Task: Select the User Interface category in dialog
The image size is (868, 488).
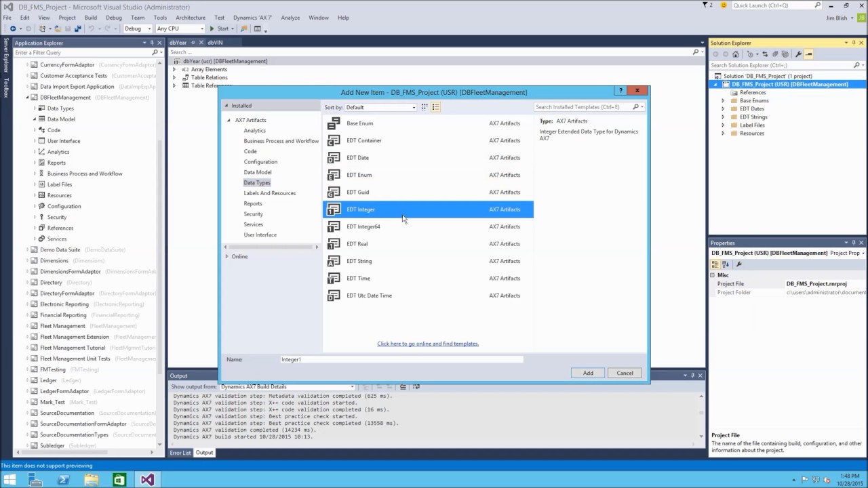Action: coord(260,235)
